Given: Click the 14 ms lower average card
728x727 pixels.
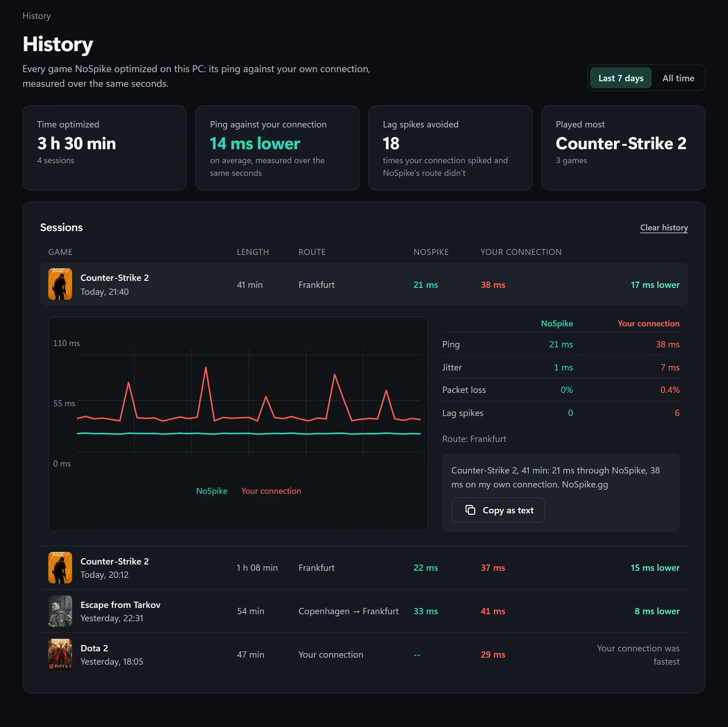Looking at the screenshot, I should point(277,148).
